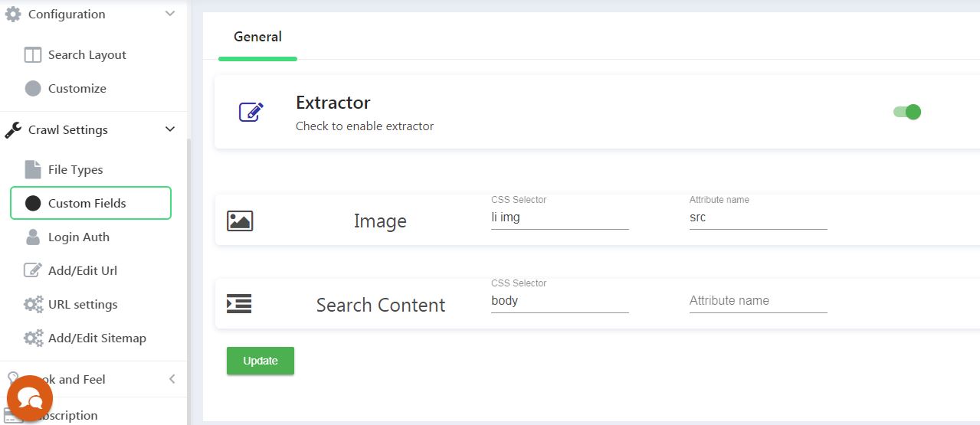Click the Add/Edit Url pencil icon
The width and height of the screenshot is (980, 425).
(x=33, y=271)
